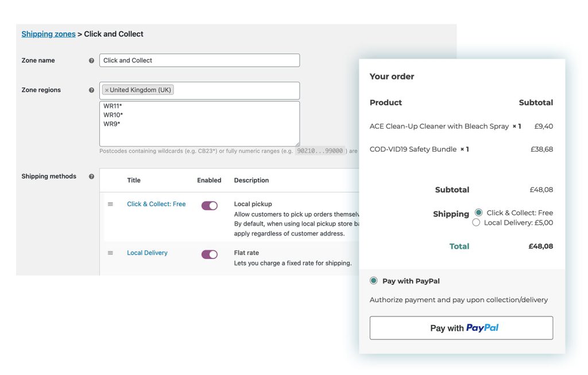Choose Local Delivery: £5,00 shipping at checkout
The width and height of the screenshot is (588, 375).
coord(476,222)
